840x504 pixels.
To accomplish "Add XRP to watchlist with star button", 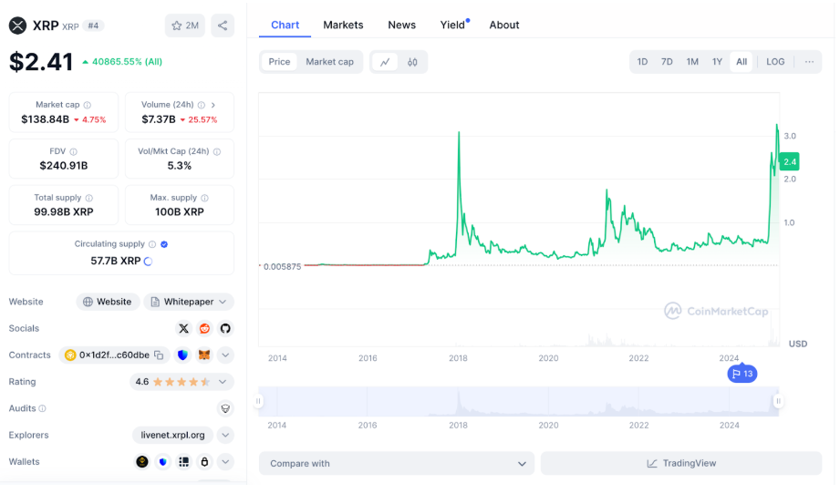I will point(185,26).
